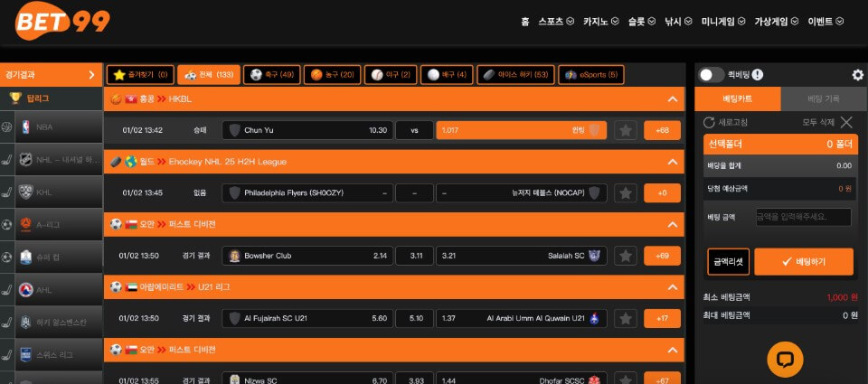This screenshot has height=384, width=868.
Task: Clear all bets with X icon
Action: coord(846,122)
